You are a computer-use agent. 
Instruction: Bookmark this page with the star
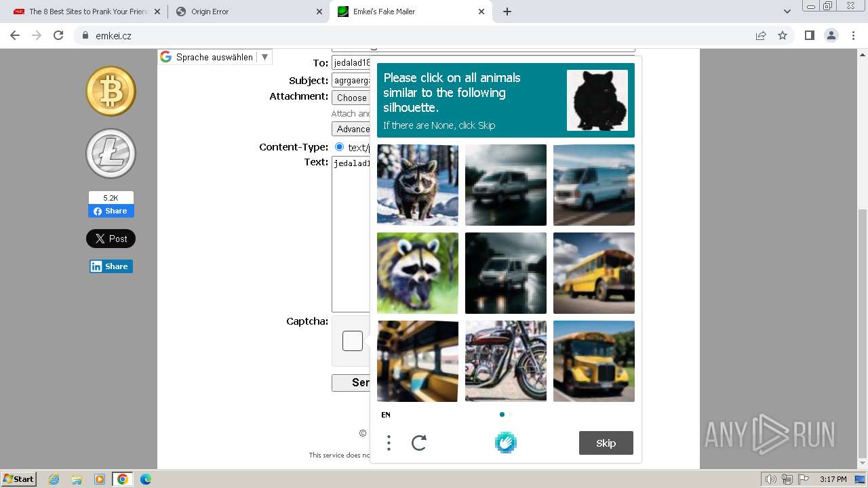[783, 35]
